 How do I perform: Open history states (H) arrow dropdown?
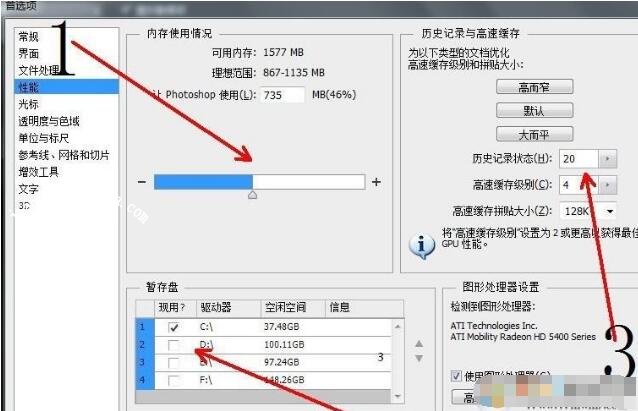click(x=608, y=159)
